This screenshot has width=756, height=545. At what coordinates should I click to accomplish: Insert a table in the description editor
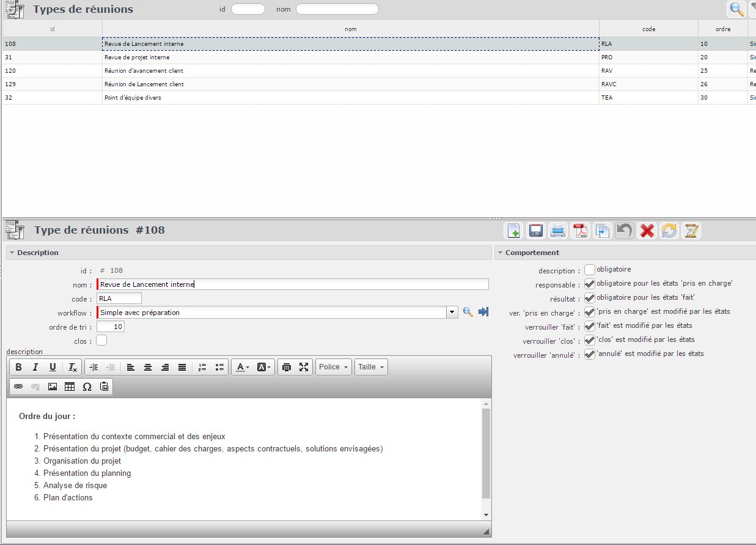[70, 387]
